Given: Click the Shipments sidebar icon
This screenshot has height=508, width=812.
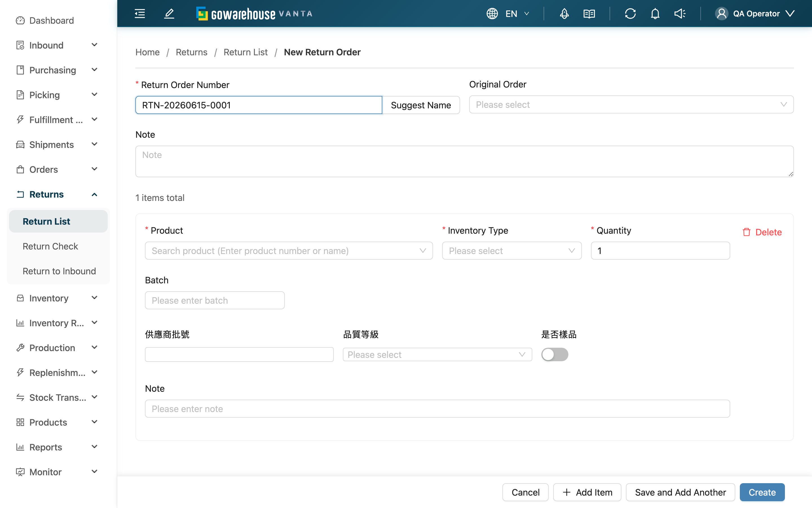Looking at the screenshot, I should (20, 144).
